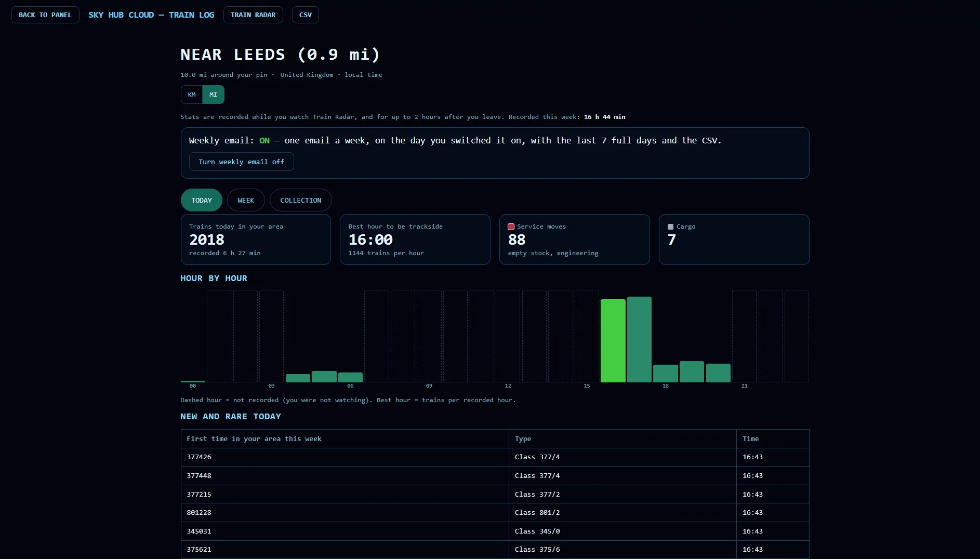Open the Collection tab
980x559 pixels.
pyautogui.click(x=301, y=200)
